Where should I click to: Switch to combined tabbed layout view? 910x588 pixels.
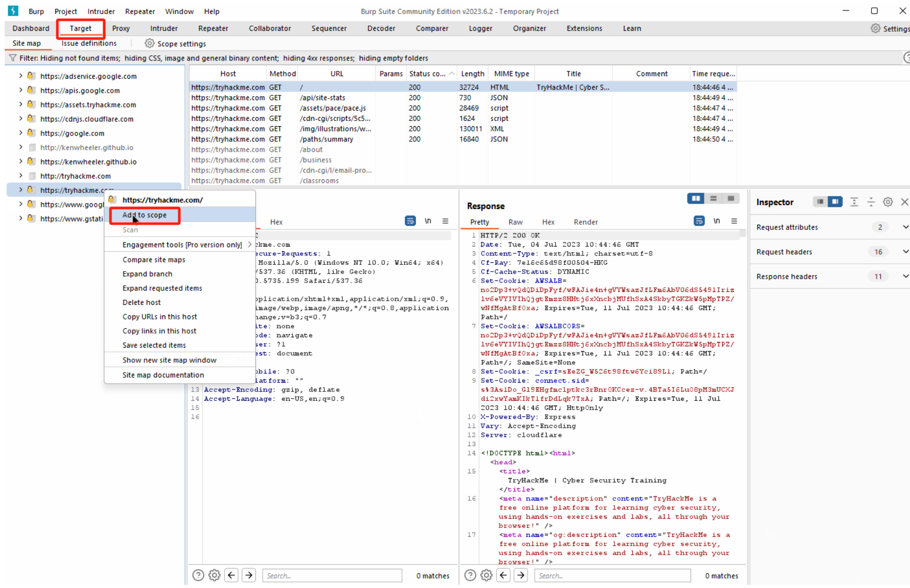[731, 199]
